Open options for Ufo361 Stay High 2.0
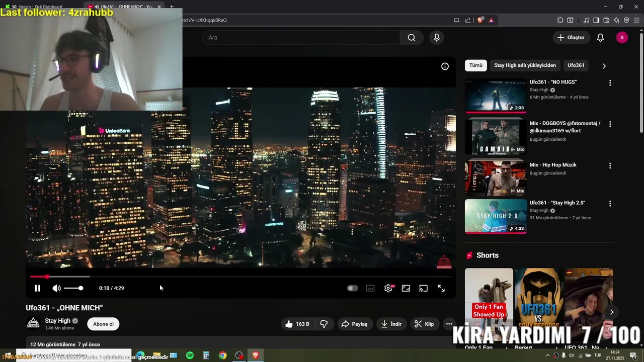The height and width of the screenshot is (362, 644). (610, 204)
